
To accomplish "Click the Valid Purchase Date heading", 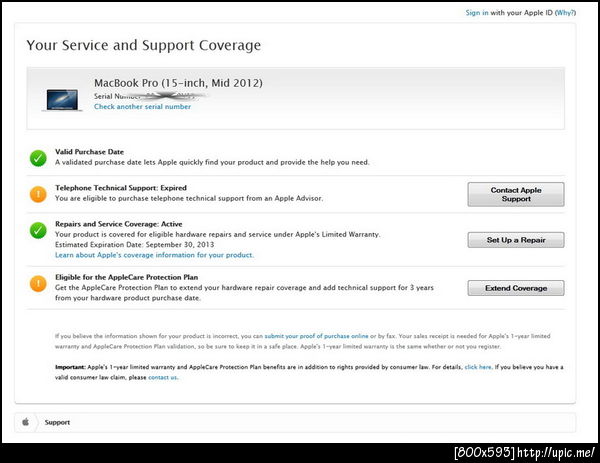I will pyautogui.click(x=90, y=152).
